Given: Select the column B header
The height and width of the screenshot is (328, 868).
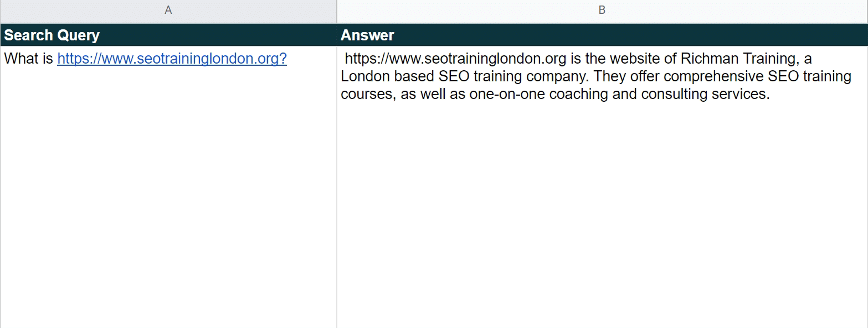Looking at the screenshot, I should (x=602, y=11).
